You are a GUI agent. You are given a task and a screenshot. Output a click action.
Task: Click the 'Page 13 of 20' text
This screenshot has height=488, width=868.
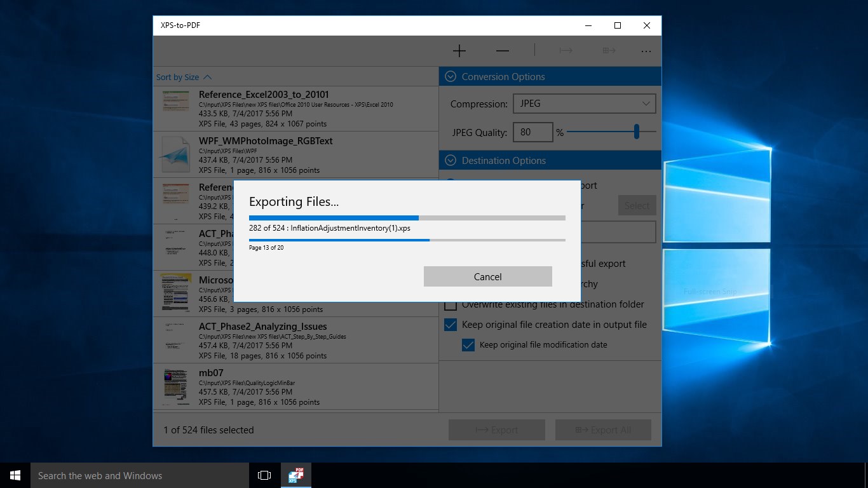(x=266, y=248)
